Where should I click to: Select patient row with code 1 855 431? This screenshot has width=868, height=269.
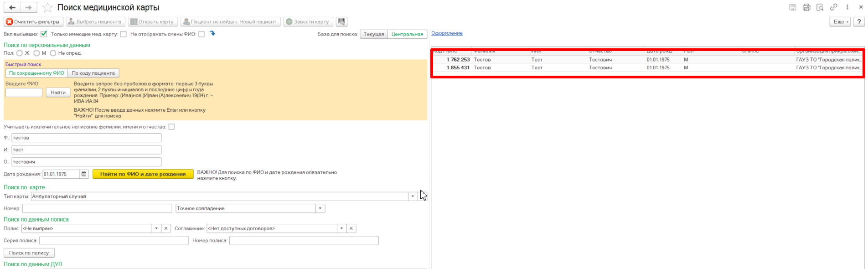coord(547,68)
